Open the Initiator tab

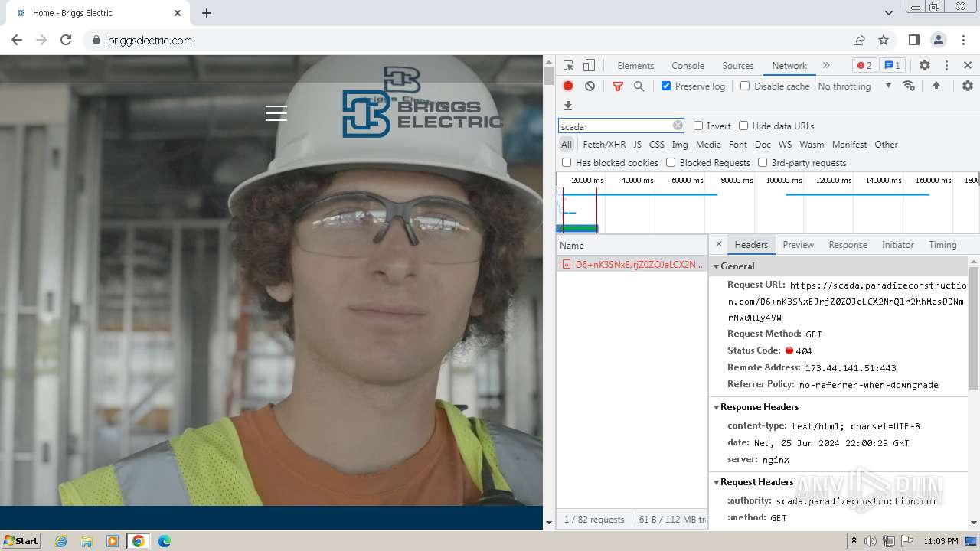pyautogui.click(x=897, y=245)
